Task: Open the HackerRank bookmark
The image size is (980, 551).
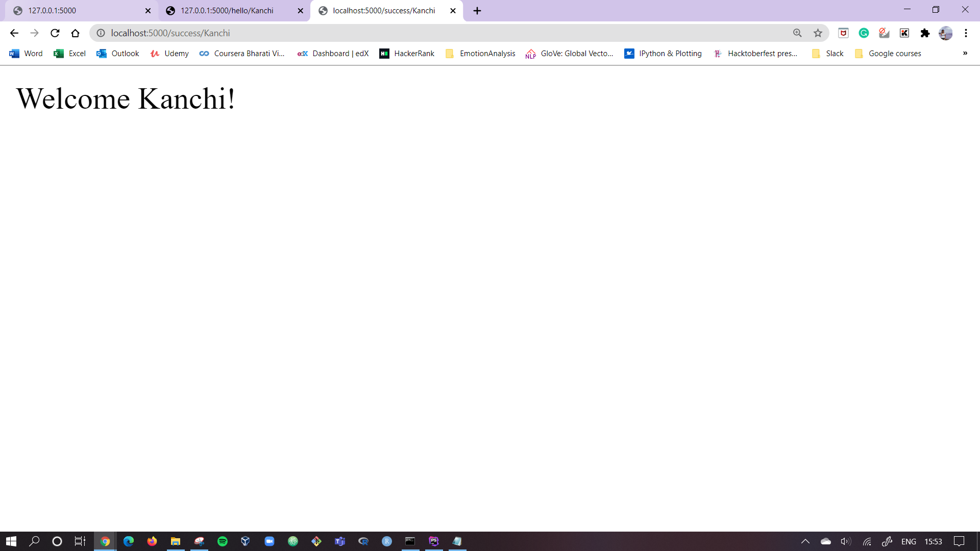Action: 407,54
